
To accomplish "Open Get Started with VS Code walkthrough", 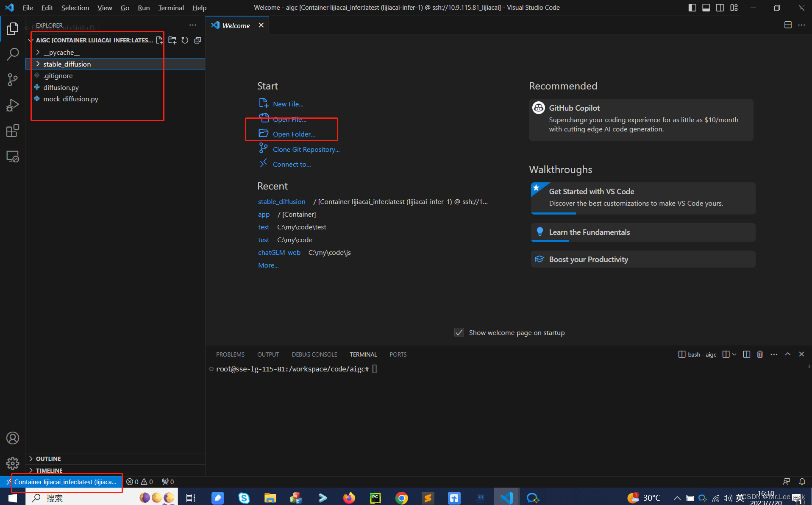I will [643, 198].
